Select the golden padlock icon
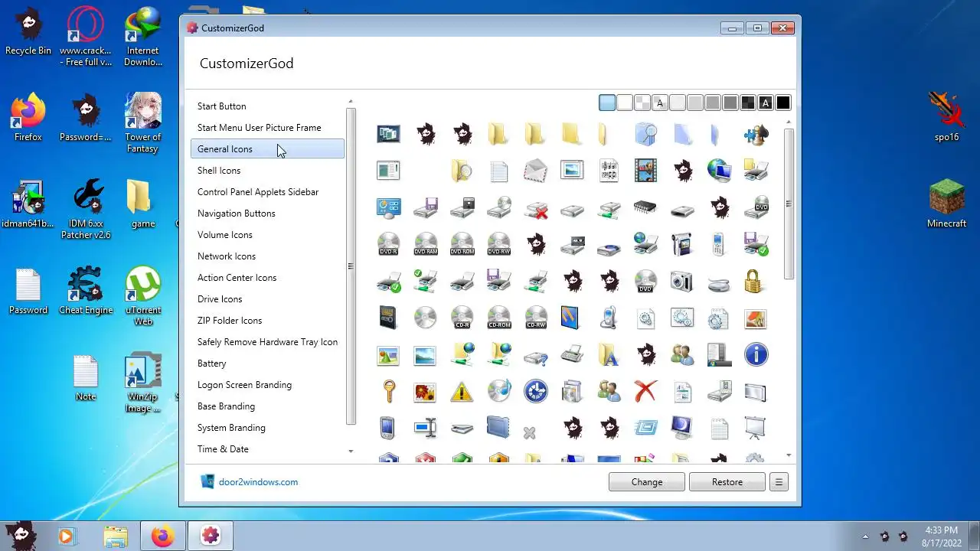The height and width of the screenshot is (551, 980). click(755, 282)
